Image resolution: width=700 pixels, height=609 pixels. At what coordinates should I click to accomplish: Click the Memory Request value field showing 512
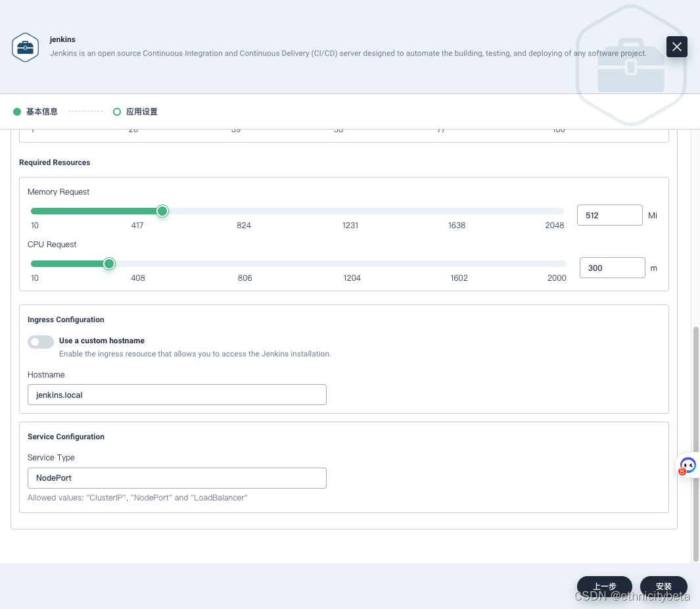(609, 215)
